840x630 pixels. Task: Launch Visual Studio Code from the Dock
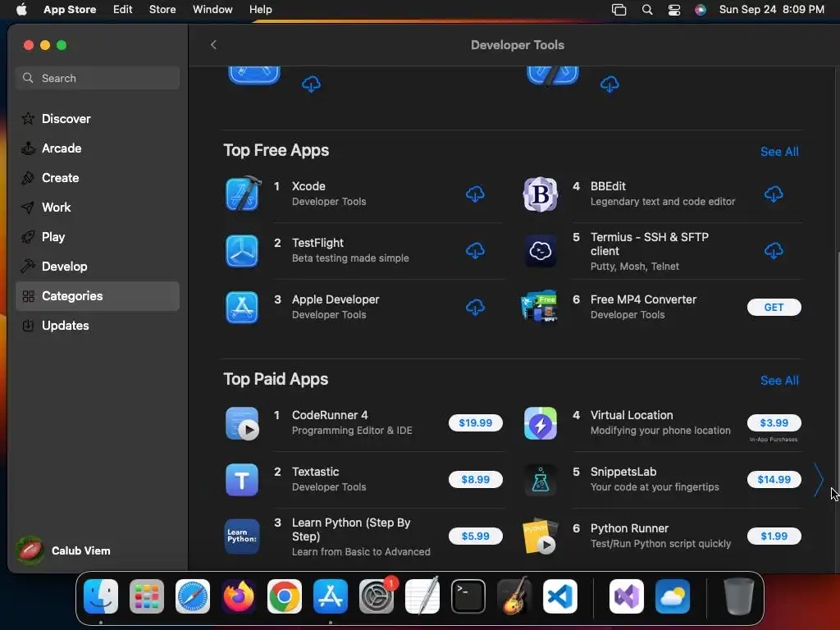click(x=559, y=596)
